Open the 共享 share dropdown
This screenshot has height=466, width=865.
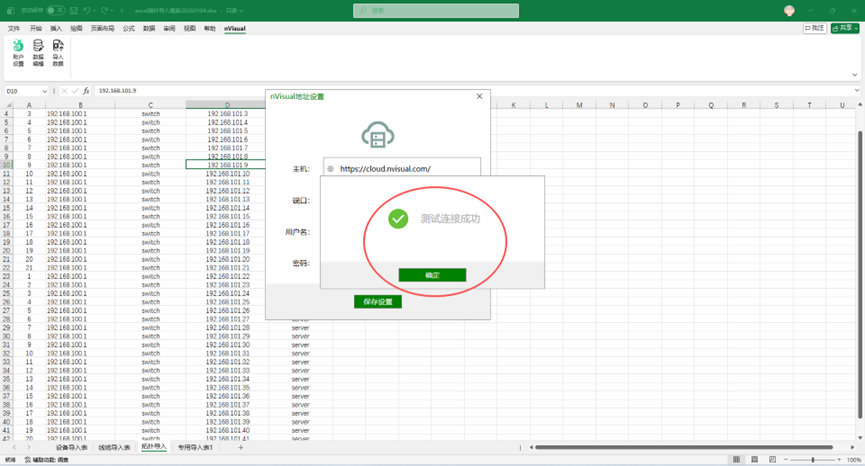[x=846, y=29]
